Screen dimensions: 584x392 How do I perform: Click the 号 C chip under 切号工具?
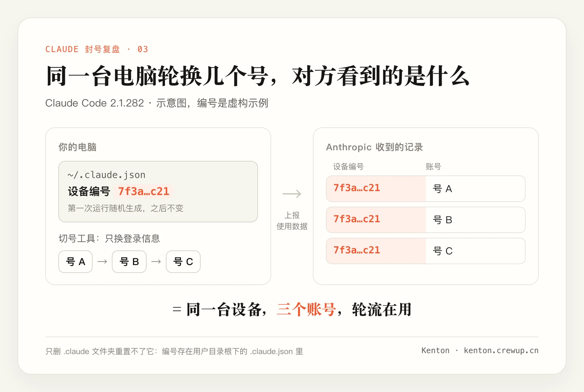pyautogui.click(x=183, y=261)
